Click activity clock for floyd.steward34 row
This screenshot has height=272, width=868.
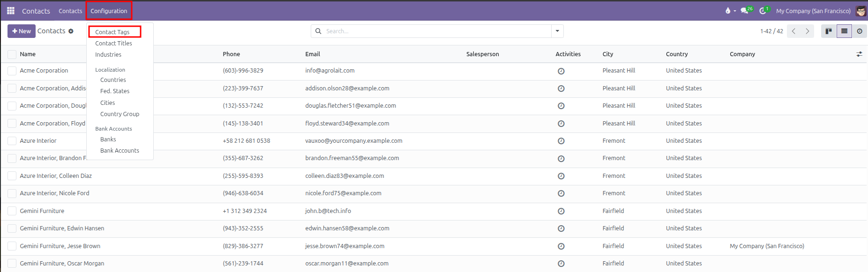tap(561, 124)
